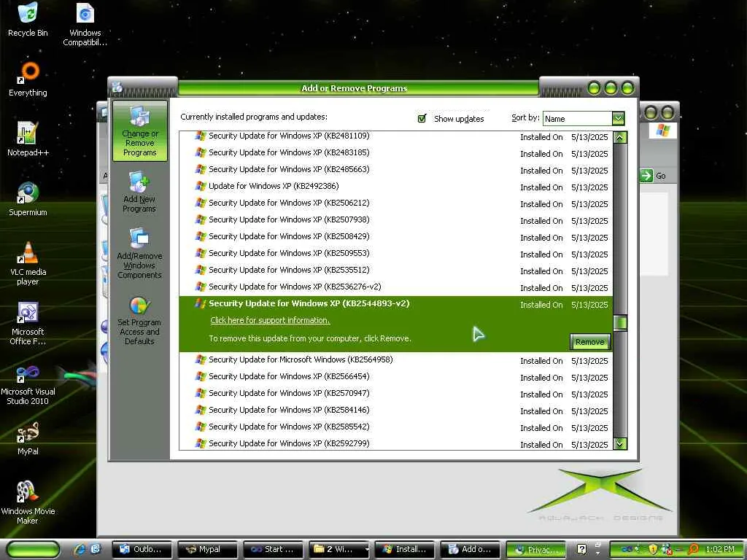Switch to Outlo... taskbar button
Image resolution: width=747 pixels, height=560 pixels.
pyautogui.click(x=141, y=550)
